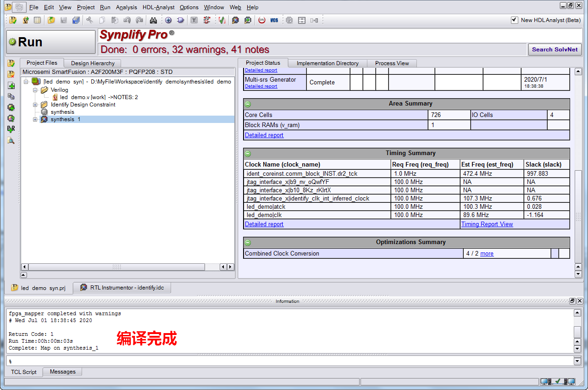Switch to the Messages tab
Screen dimensions: 588x390
pos(62,372)
